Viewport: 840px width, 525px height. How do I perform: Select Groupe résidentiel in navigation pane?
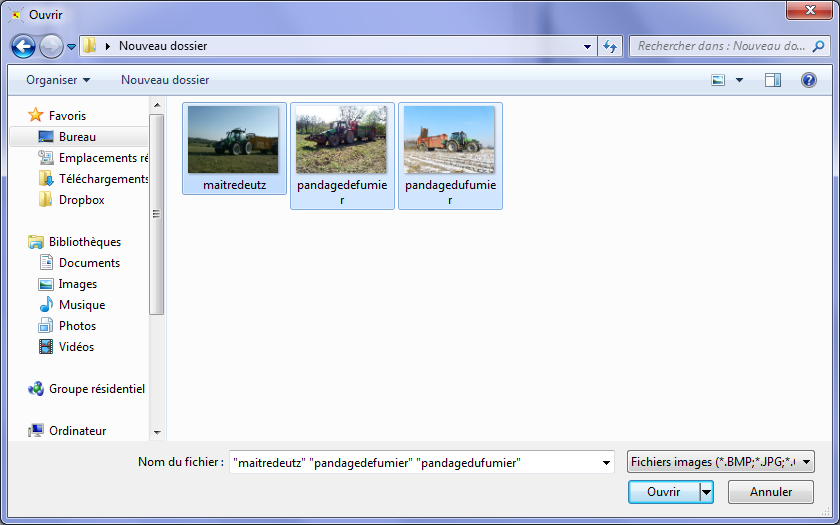[x=96, y=389]
